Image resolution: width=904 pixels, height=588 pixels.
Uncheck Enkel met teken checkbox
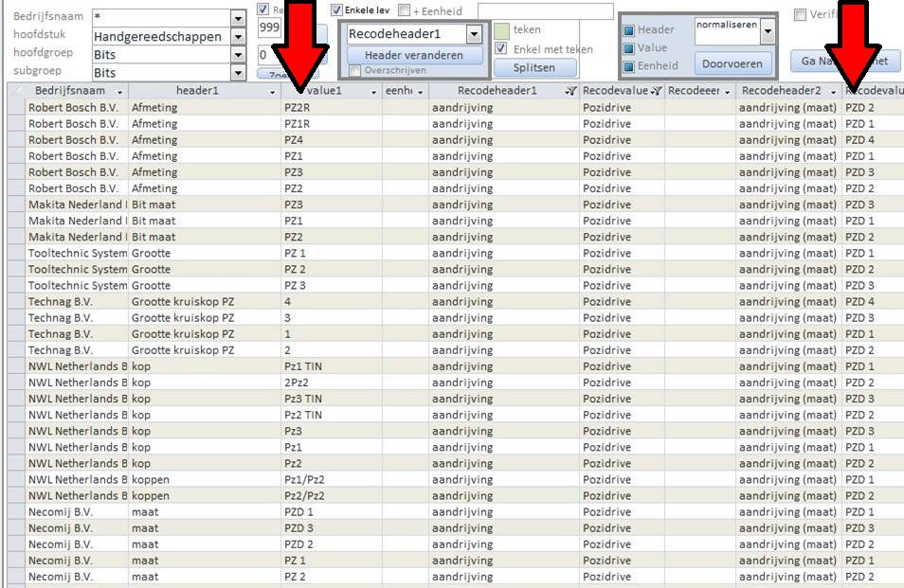pyautogui.click(x=501, y=49)
